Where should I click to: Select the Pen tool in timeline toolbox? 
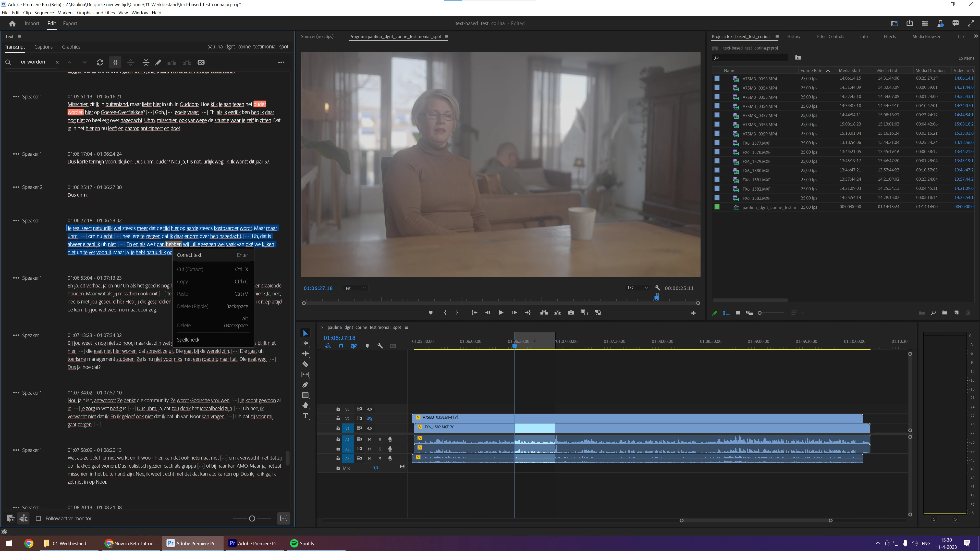tap(305, 384)
